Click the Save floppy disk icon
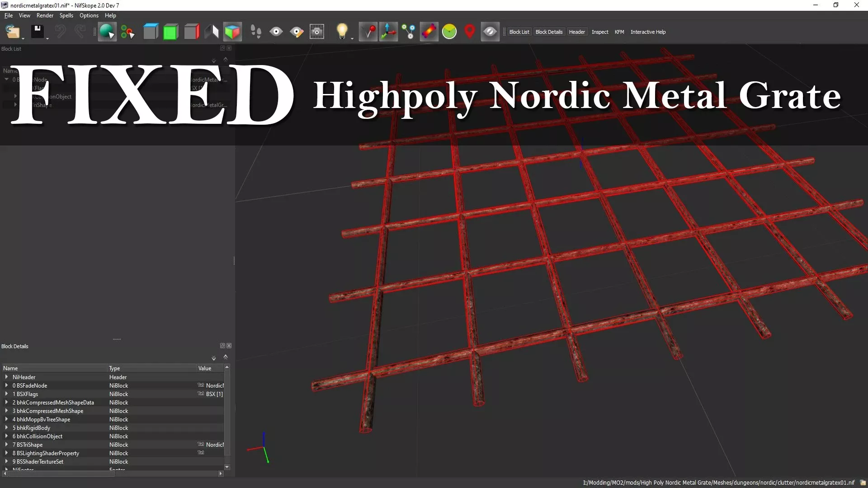 [x=37, y=32]
